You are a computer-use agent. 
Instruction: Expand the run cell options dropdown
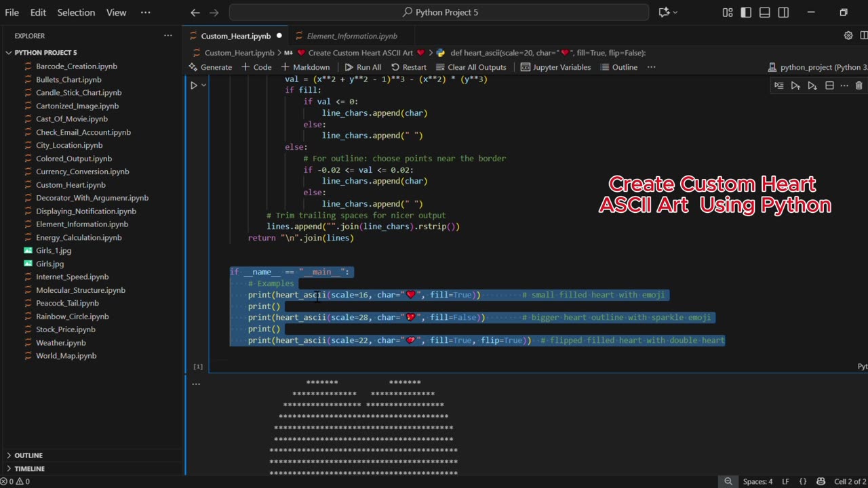click(x=203, y=85)
